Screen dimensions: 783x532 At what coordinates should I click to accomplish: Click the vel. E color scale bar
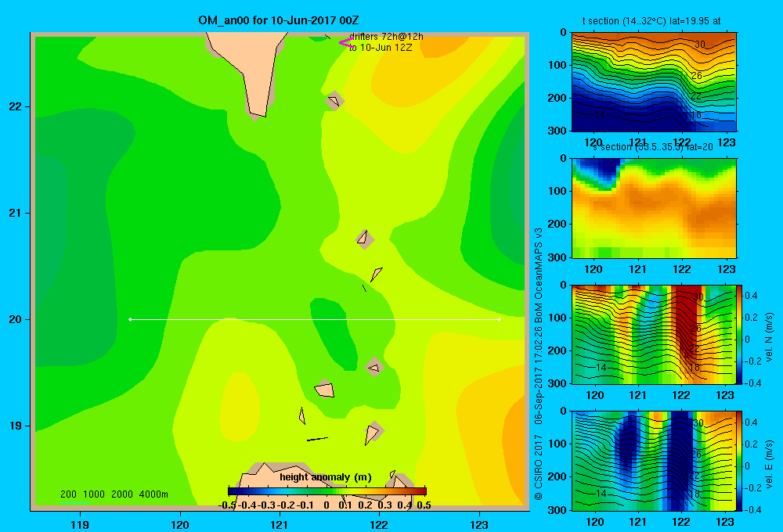(x=739, y=461)
